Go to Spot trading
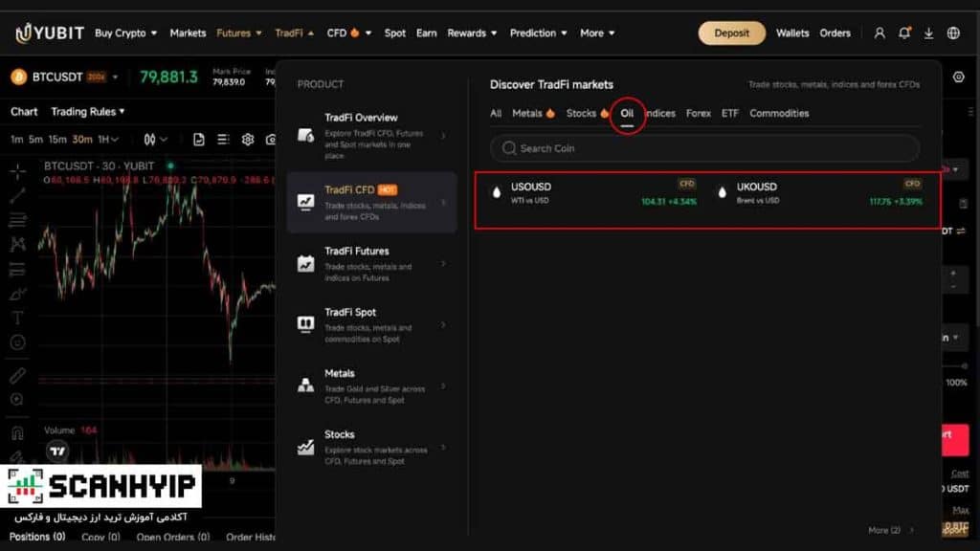 click(394, 33)
